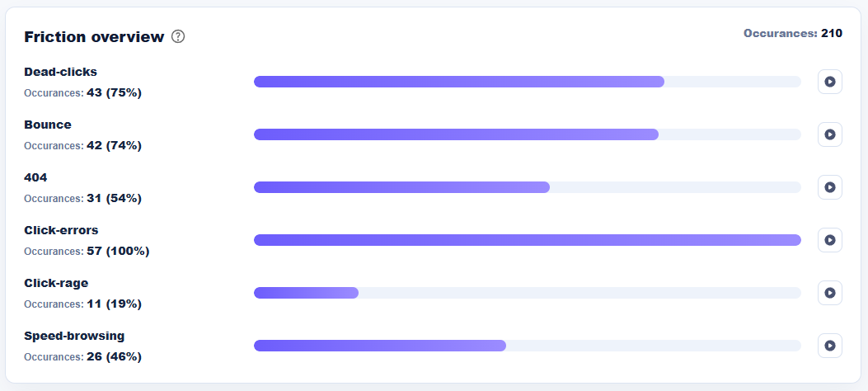Click the Speed-browsing progress bar
The width and height of the screenshot is (868, 391).
pyautogui.click(x=528, y=346)
